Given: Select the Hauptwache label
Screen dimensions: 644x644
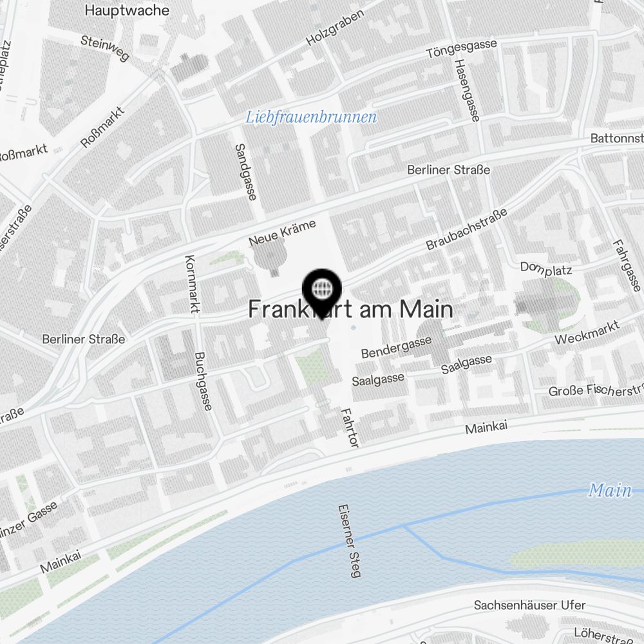Looking at the screenshot, I should pyautogui.click(x=127, y=10).
